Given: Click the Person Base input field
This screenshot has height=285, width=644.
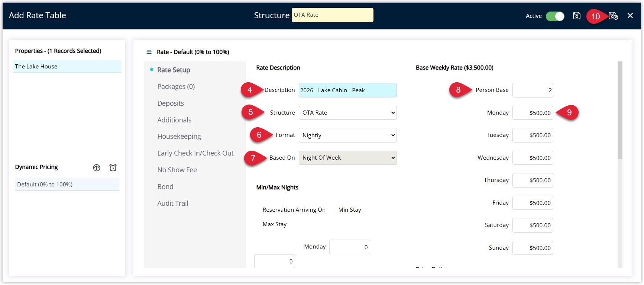Looking at the screenshot, I should tap(533, 90).
